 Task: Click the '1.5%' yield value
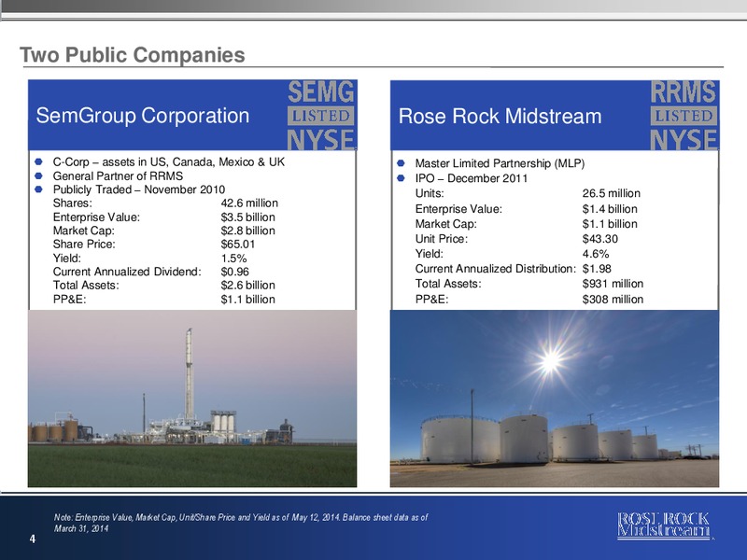click(233, 259)
